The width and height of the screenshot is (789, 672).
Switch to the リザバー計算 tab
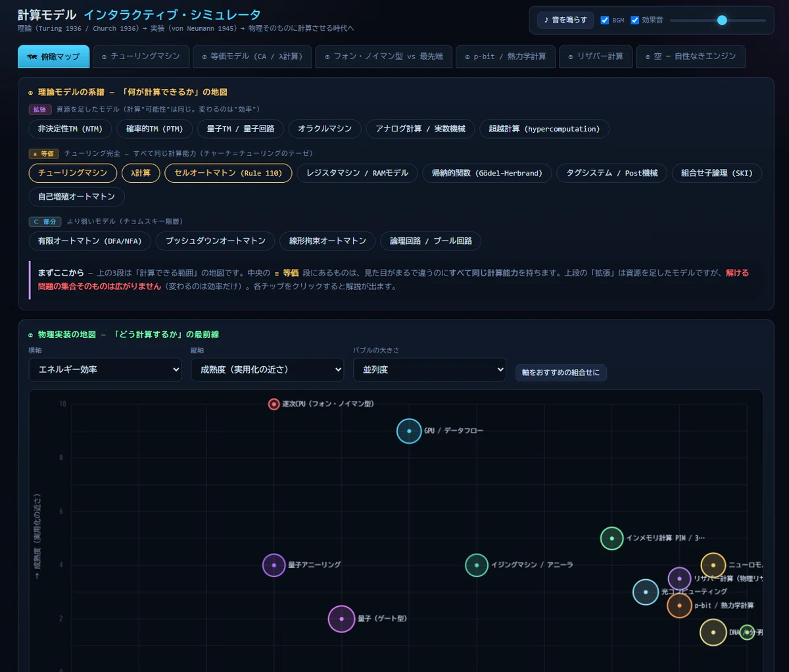596,57
